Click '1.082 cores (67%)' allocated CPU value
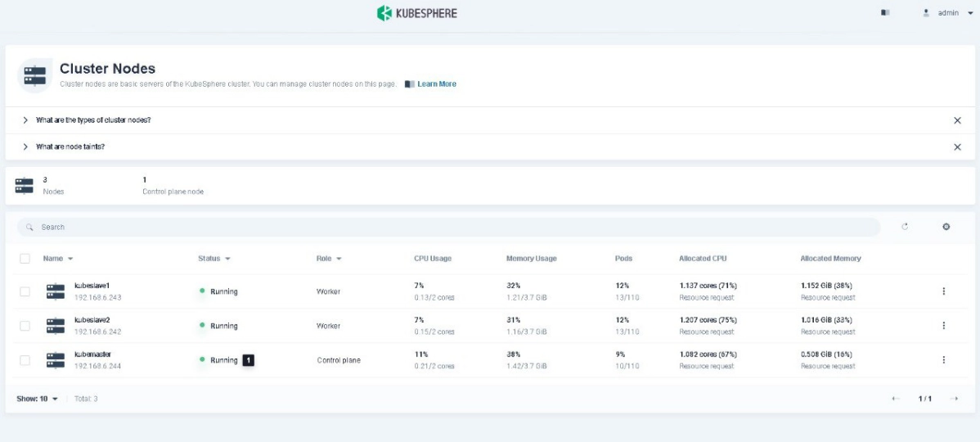Screen dimensions: 980x442 pos(708,354)
